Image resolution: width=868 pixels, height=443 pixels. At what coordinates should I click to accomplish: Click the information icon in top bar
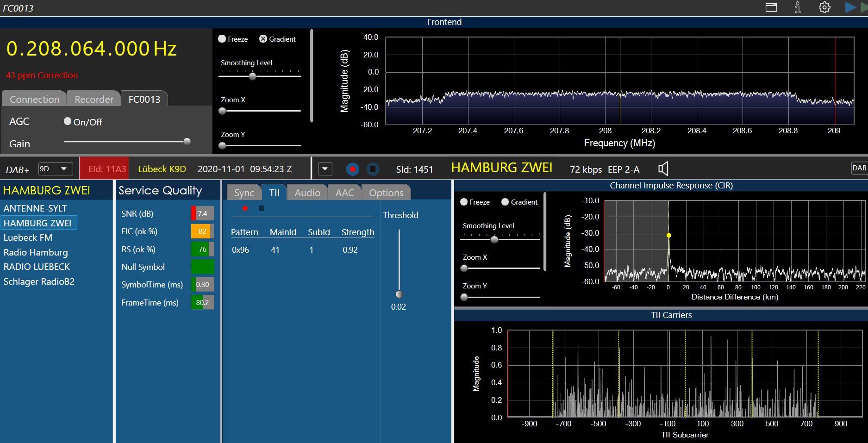pyautogui.click(x=798, y=7)
